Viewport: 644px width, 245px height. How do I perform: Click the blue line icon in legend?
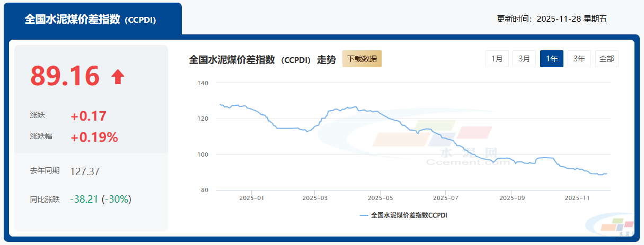point(364,215)
